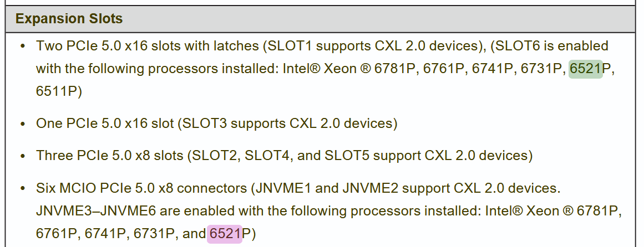644x247 pixels.
Task: Click the bullet point before "One PCIe 5.0 x16 slot"
Action: point(23,124)
